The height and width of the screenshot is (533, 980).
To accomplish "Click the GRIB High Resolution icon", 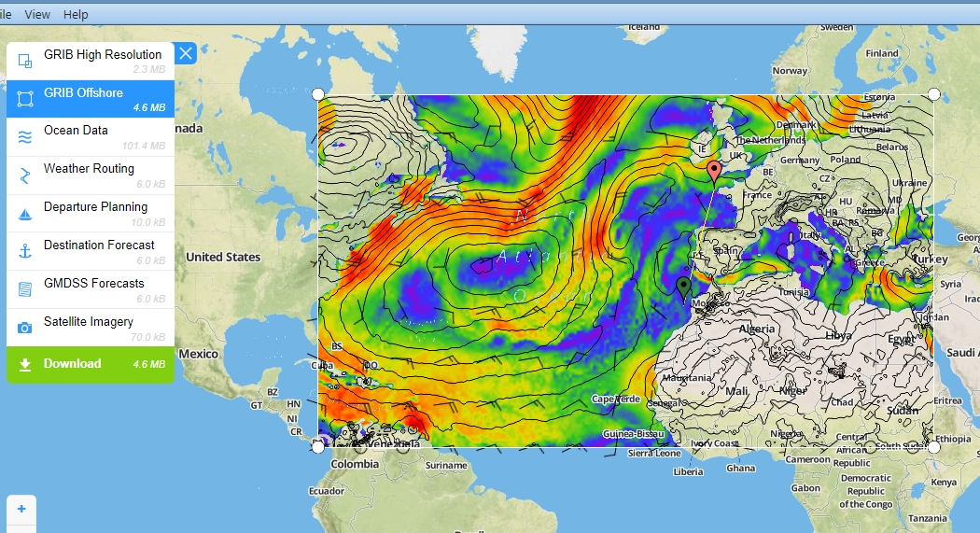I will point(25,61).
